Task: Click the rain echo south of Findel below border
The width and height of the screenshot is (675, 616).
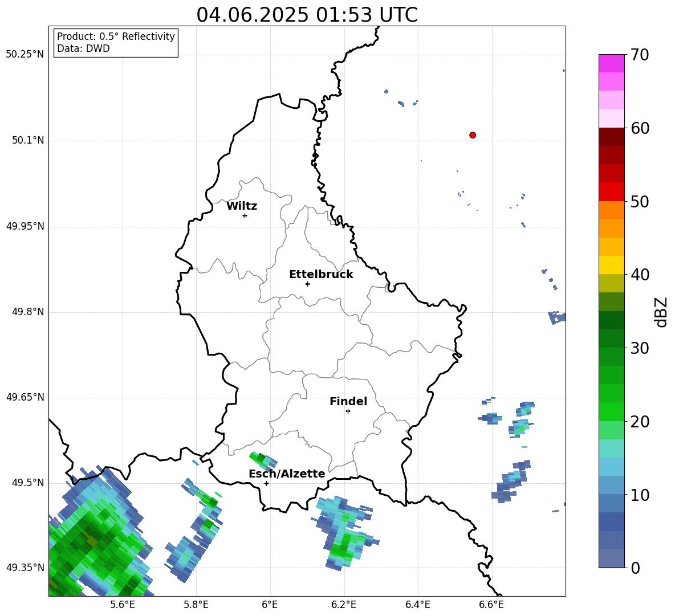Action: click(x=344, y=533)
